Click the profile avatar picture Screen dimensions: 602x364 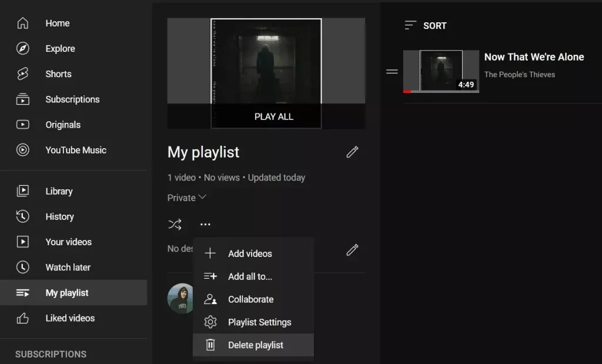pyautogui.click(x=180, y=298)
